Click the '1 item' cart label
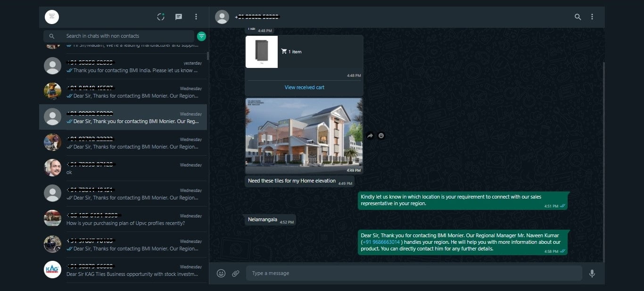Screen dimensions: 644x291 pos(291,52)
